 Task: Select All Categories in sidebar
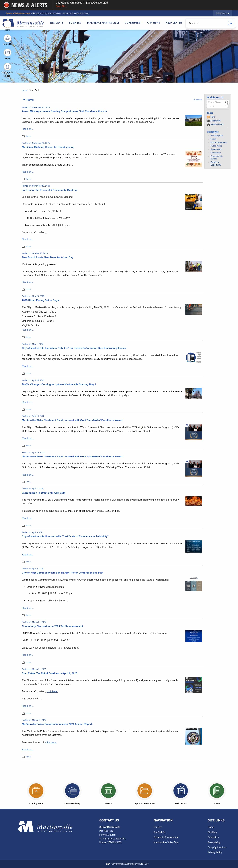coord(217,136)
